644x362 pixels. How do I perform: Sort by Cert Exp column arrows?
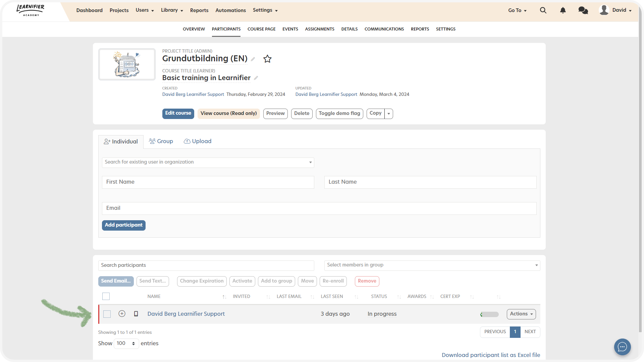[x=472, y=297]
